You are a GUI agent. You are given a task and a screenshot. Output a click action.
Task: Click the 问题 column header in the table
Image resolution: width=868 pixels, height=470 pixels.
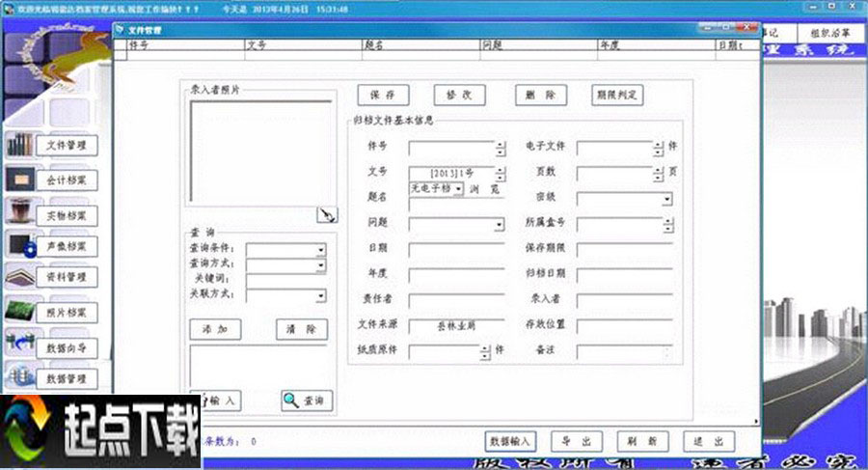coord(538,45)
